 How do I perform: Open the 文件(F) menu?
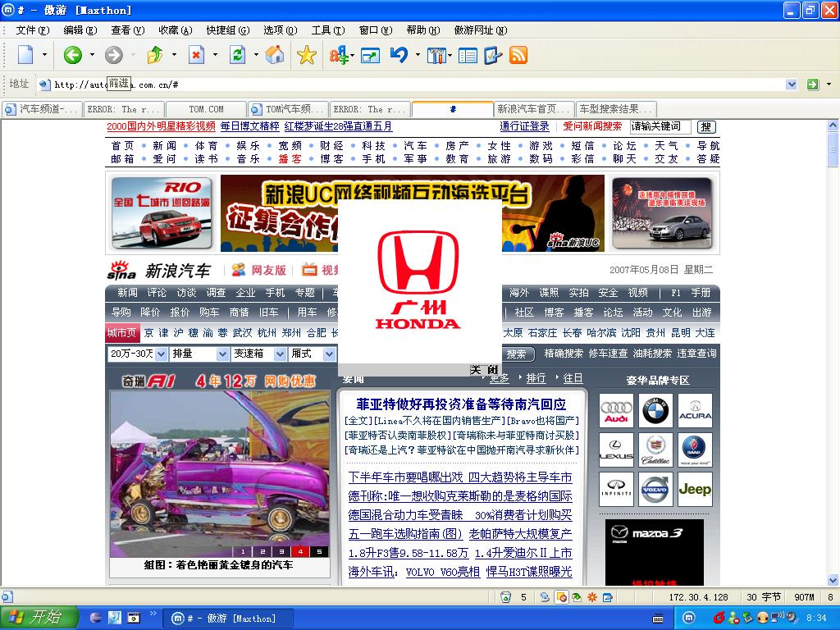[32, 30]
